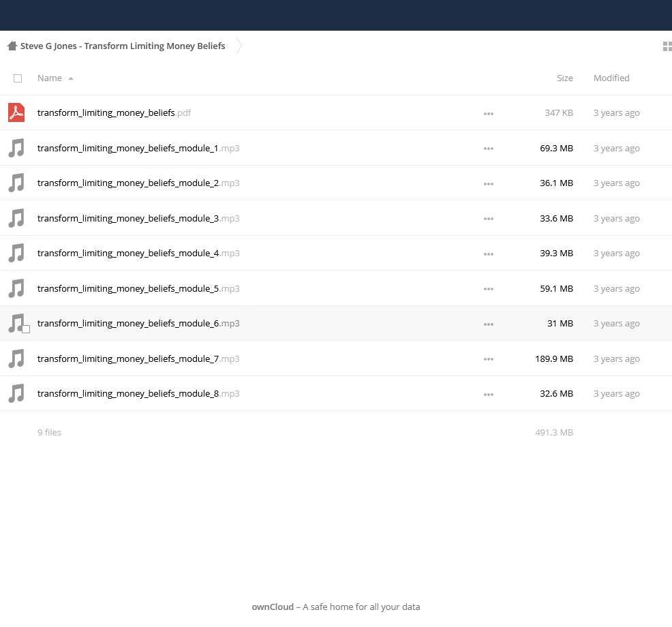Image resolution: width=672 pixels, height=627 pixels.
Task: Sort by the Name column header
Action: [50, 78]
